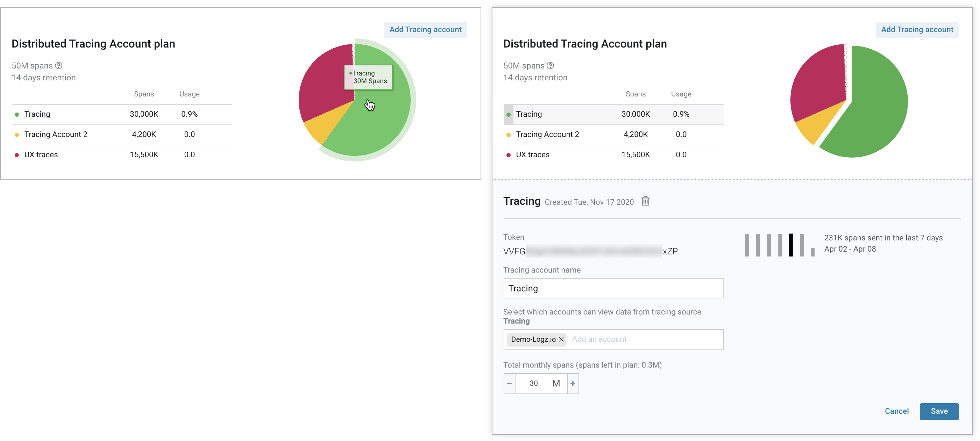This screenshot has height=441, width=980.
Task: Open Add Tracing account on left panel
Action: pyautogui.click(x=425, y=29)
